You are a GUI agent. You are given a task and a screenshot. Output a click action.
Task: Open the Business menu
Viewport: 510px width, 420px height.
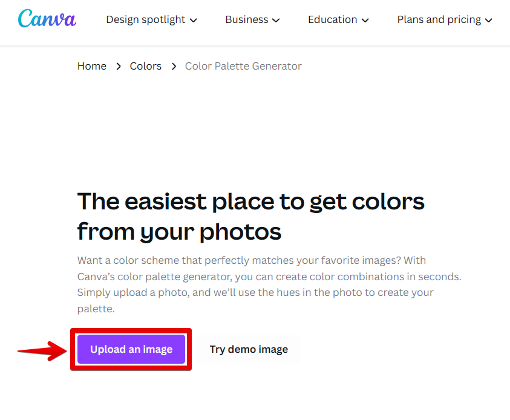[x=246, y=19]
